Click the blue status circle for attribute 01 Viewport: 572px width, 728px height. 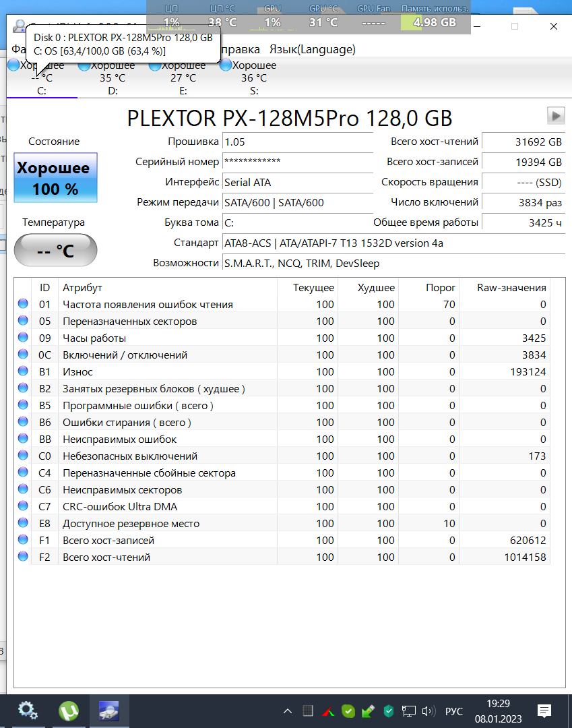coord(23,303)
